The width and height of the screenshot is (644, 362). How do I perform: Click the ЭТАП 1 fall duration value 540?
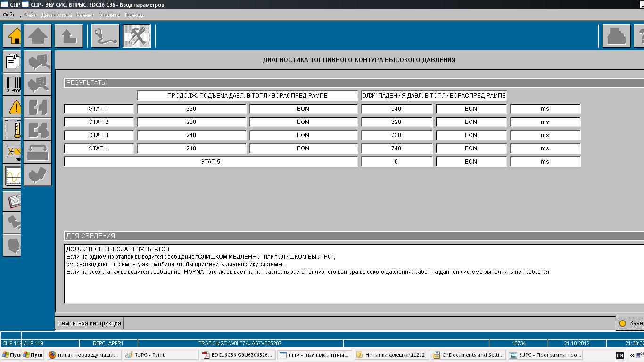(396, 109)
